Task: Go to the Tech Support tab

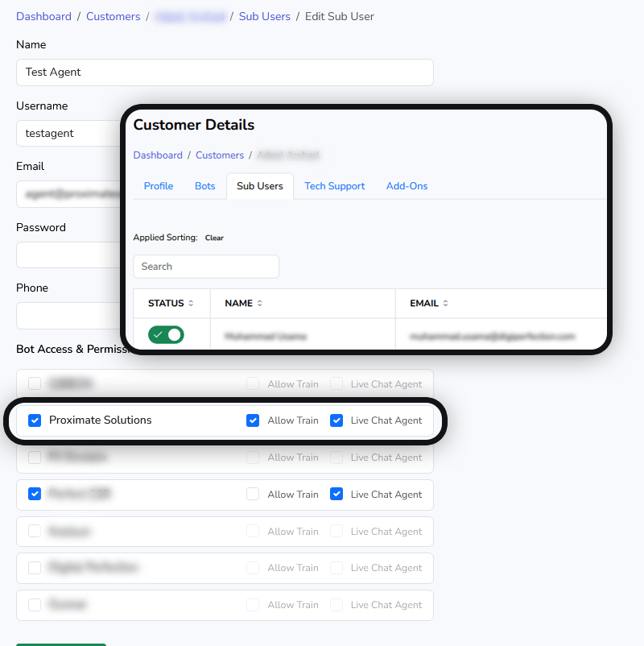Action: coord(334,186)
